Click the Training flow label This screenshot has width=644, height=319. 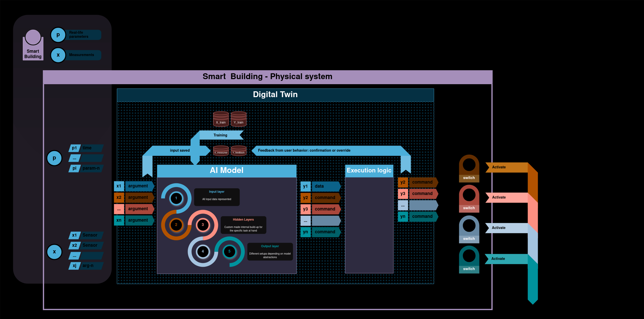click(220, 135)
